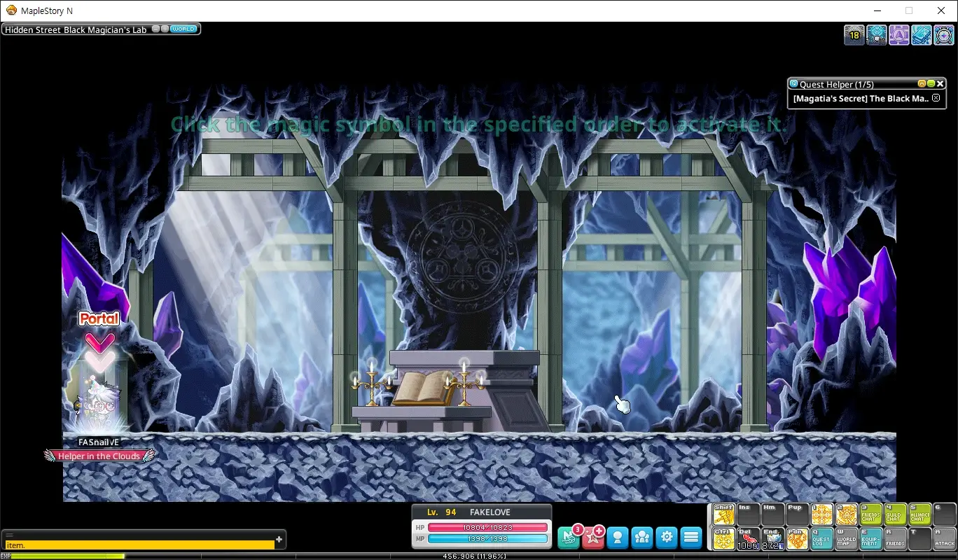
Task: Click the Hidden Street map name label
Action: pyautogui.click(x=76, y=30)
